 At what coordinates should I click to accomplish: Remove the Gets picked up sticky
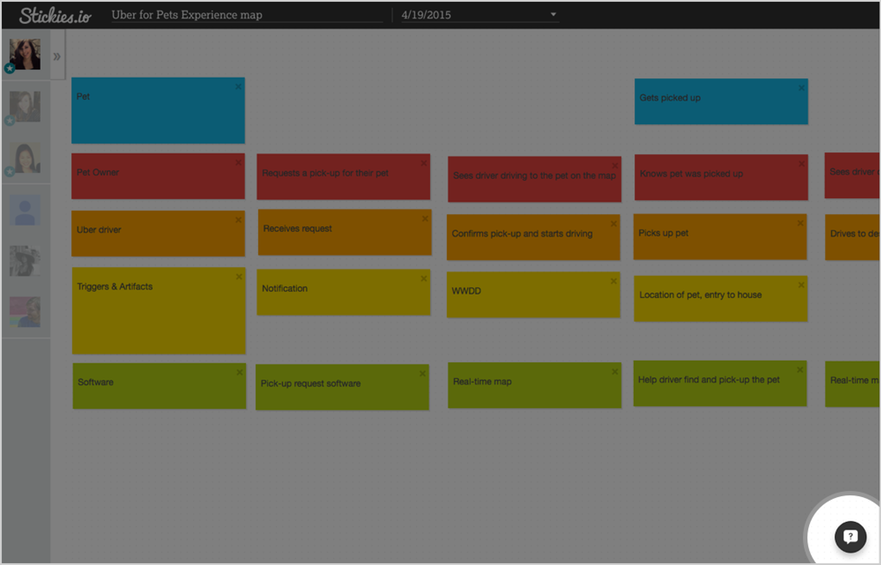pyautogui.click(x=801, y=88)
